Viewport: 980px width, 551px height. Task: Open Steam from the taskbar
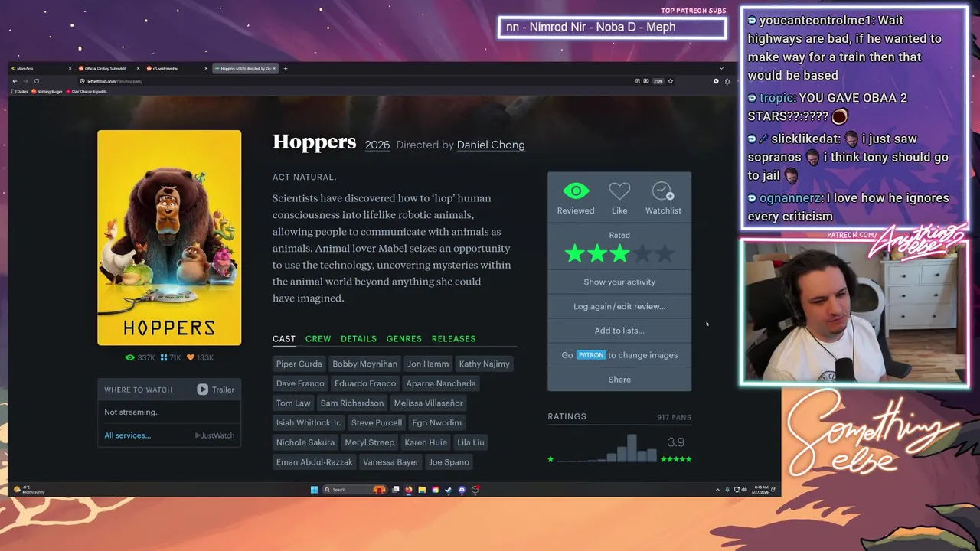(449, 490)
